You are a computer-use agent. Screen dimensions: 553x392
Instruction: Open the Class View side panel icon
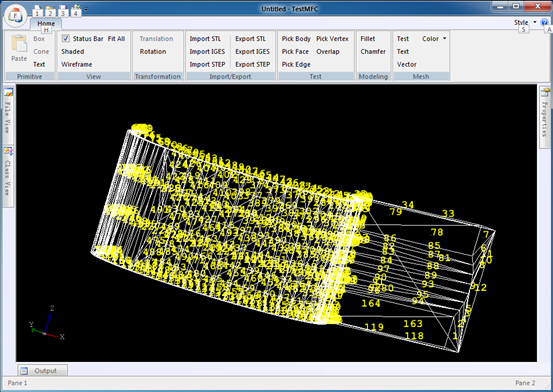click(x=8, y=151)
